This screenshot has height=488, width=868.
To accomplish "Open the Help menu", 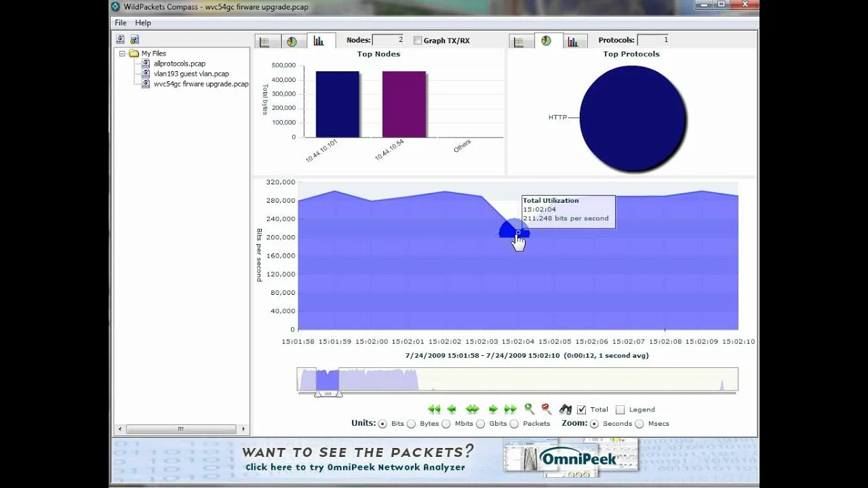I will coord(142,22).
